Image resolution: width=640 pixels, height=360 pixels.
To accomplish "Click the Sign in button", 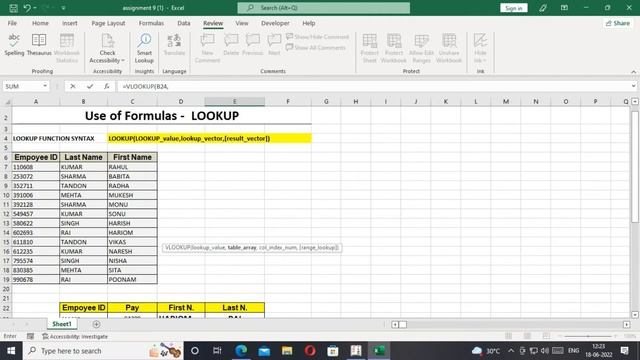I will [x=513, y=8].
